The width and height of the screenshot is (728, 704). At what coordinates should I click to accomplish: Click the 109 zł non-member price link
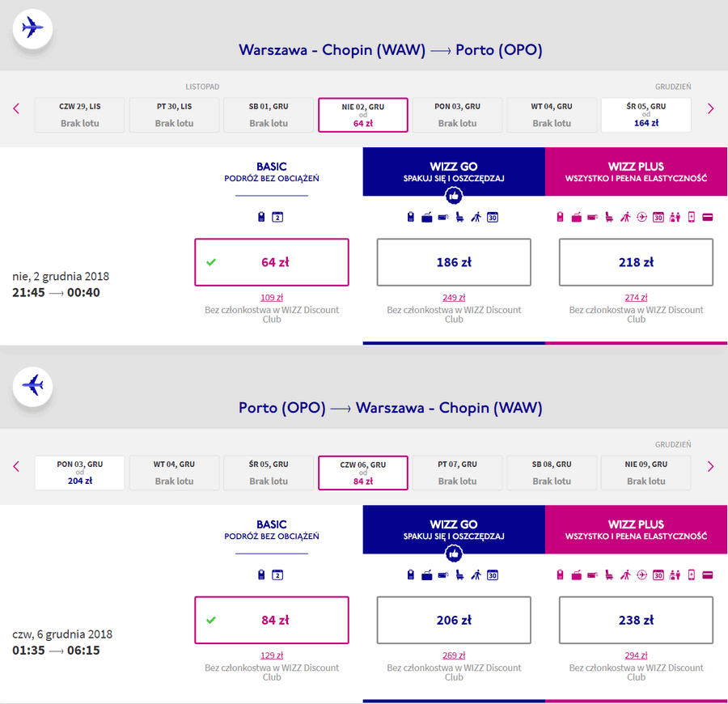click(272, 298)
